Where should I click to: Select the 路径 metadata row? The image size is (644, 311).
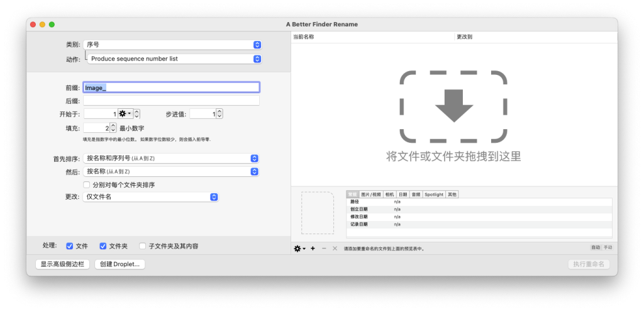479,202
